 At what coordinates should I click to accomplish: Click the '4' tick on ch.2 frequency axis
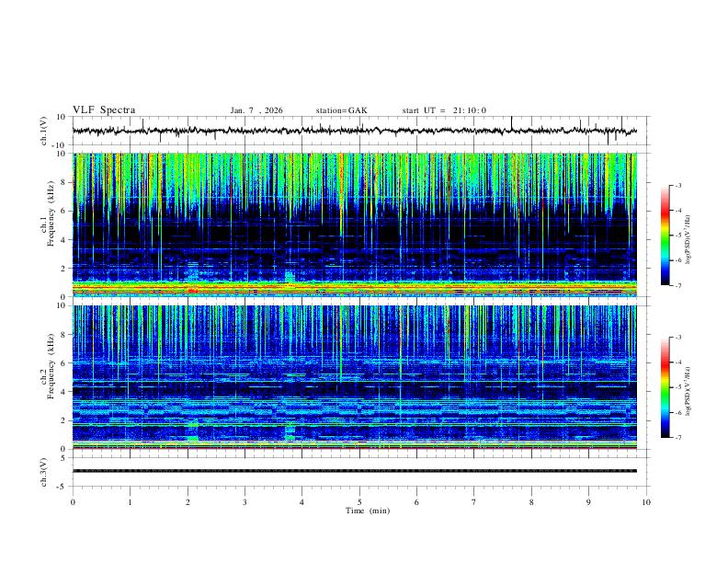pyautogui.click(x=63, y=392)
